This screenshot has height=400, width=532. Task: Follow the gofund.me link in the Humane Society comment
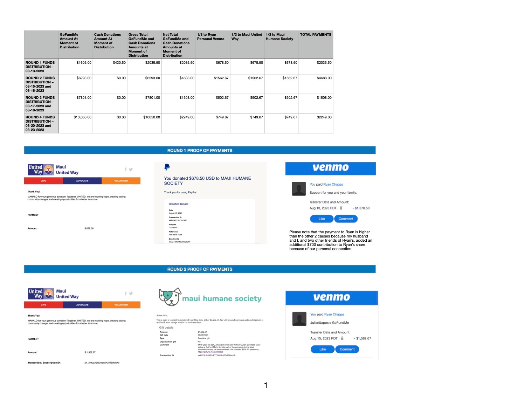pos(210,352)
